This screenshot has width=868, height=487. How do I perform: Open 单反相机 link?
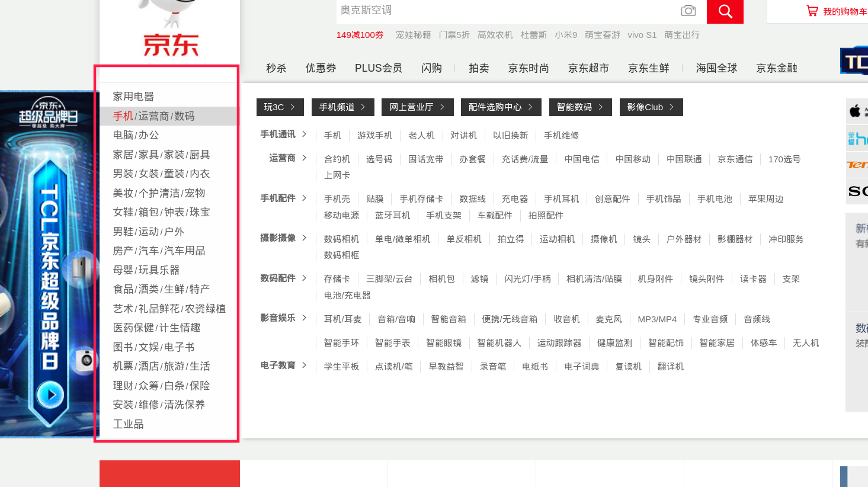464,239
